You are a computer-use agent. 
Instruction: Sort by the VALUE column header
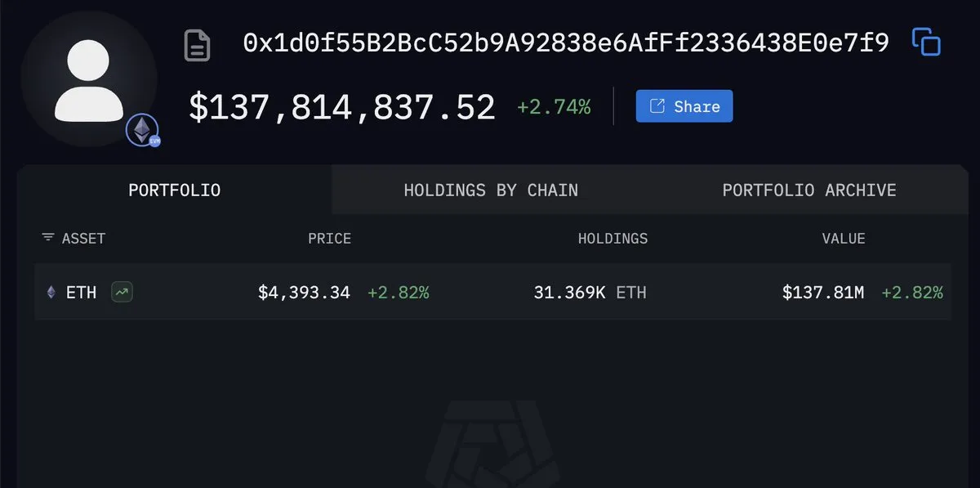point(844,239)
